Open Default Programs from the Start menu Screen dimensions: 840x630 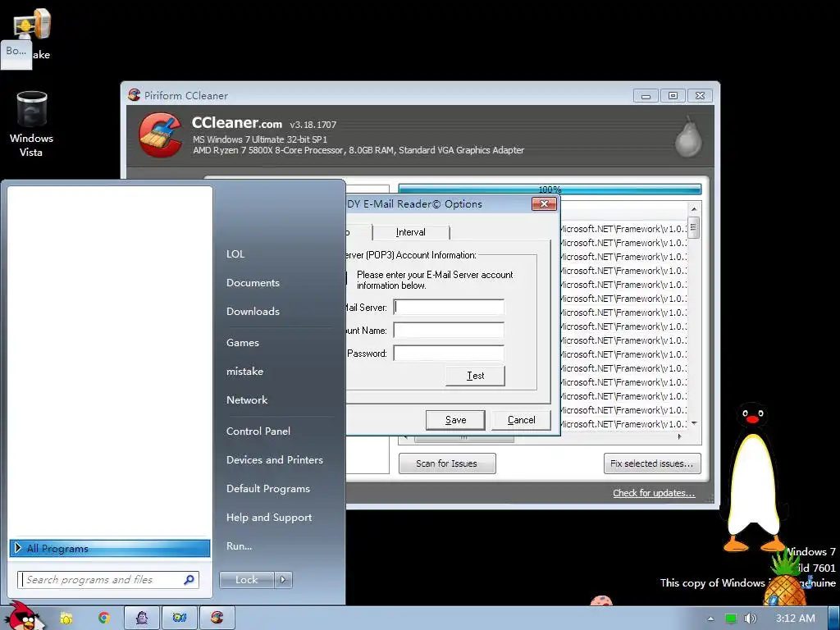(268, 489)
